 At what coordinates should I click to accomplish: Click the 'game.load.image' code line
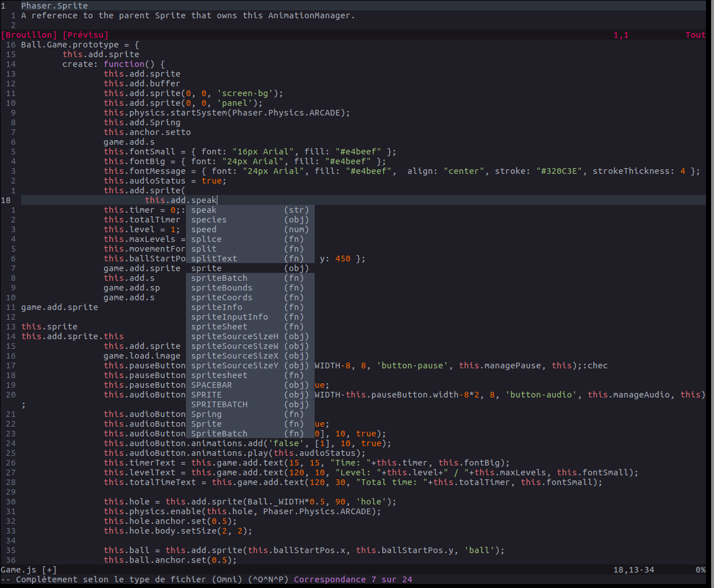pos(142,356)
